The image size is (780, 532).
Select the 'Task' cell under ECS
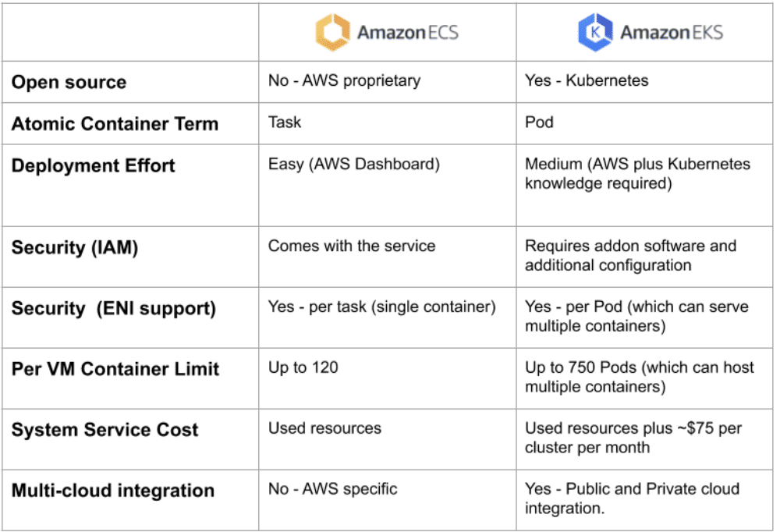pos(285,122)
